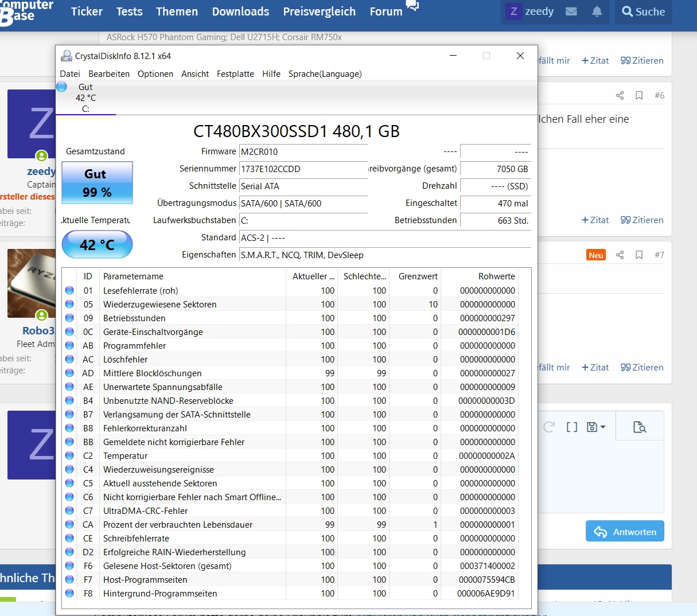Click the status orb for Betriebsstunden row 09
This screenshot has height=616, width=697.
[69, 318]
